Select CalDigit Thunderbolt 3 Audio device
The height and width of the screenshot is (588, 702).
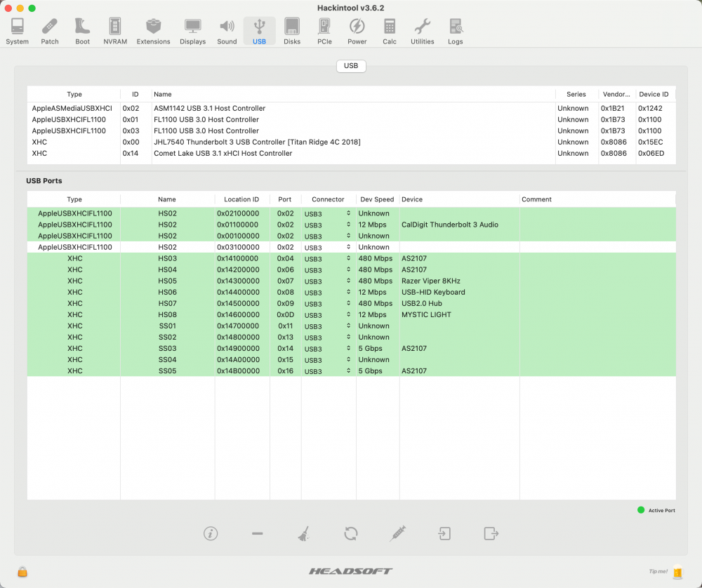[449, 225]
